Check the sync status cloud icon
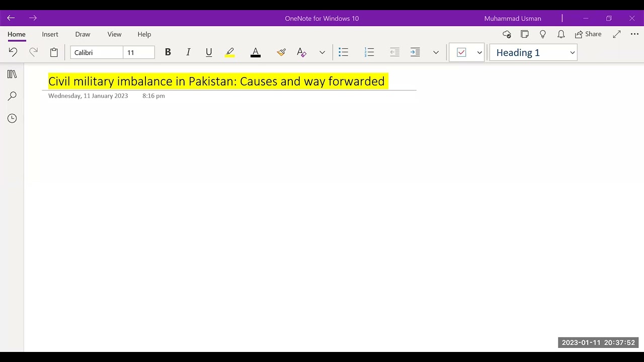The height and width of the screenshot is (362, 644). point(507,34)
